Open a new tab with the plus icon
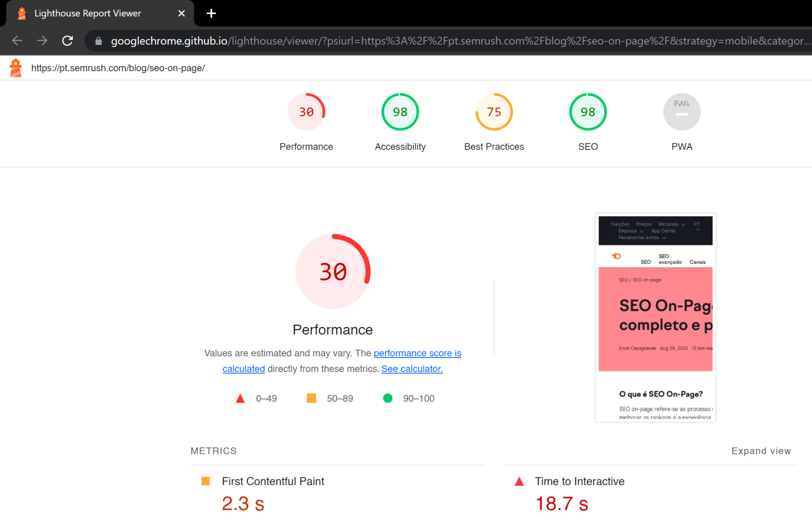Viewport: 812px width, 521px height. (x=211, y=13)
